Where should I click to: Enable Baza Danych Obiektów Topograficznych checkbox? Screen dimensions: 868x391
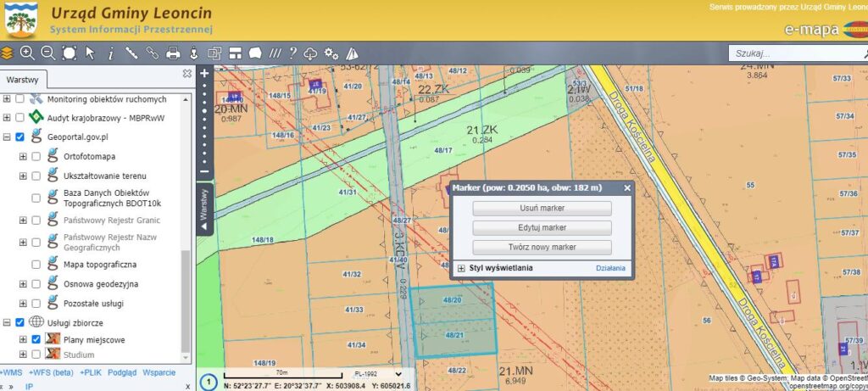36,198
